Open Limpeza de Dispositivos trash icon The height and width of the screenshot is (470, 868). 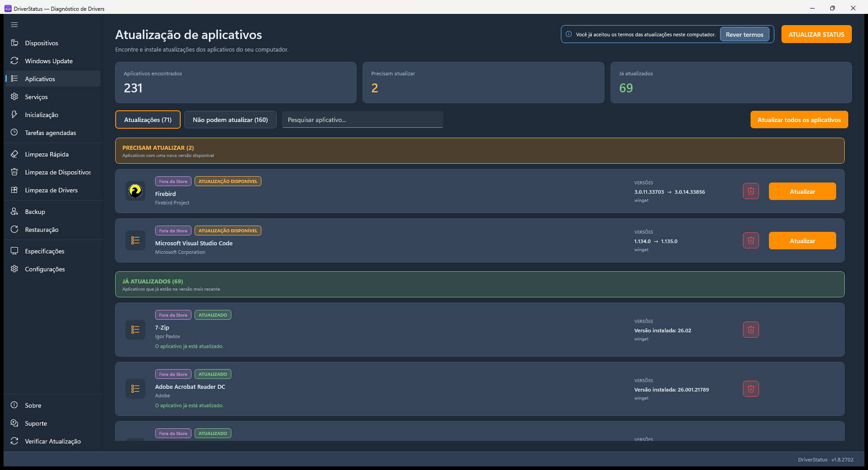coord(14,172)
